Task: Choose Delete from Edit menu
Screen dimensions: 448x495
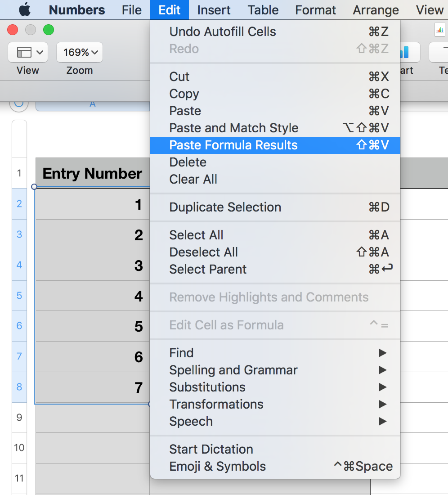Action: 275,162
